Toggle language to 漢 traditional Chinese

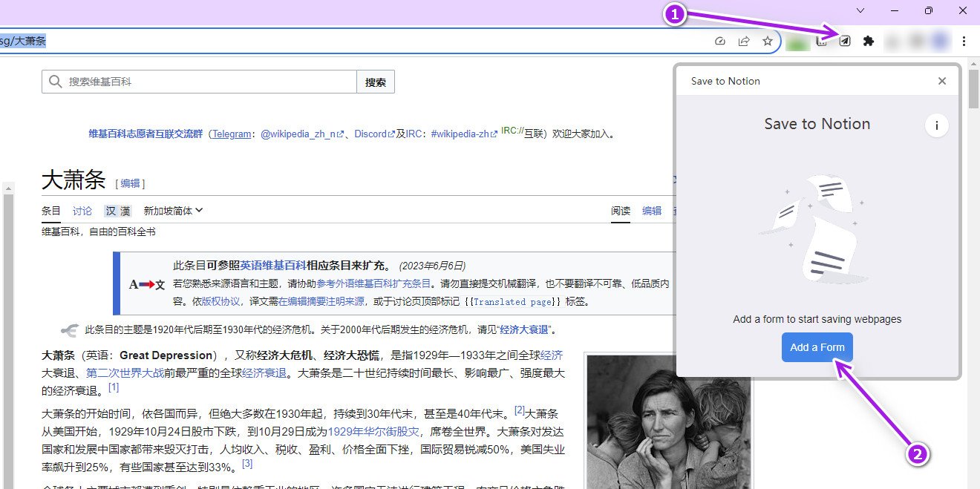[x=124, y=211]
